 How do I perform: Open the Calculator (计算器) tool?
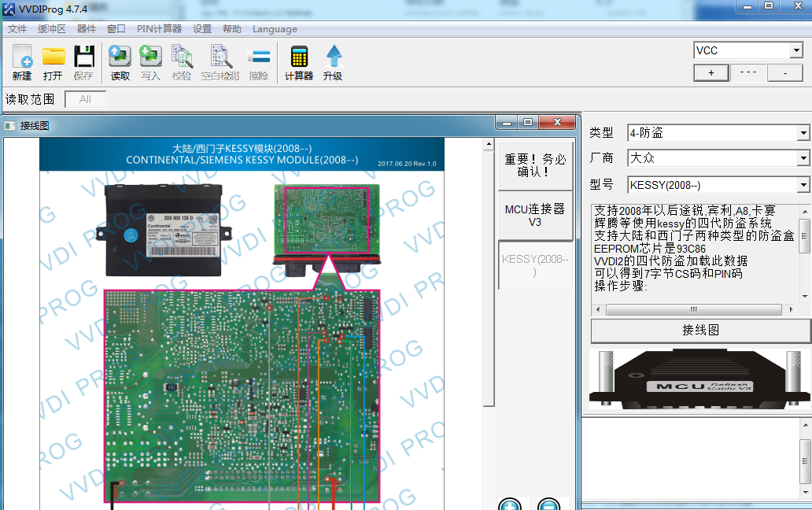pos(299,58)
